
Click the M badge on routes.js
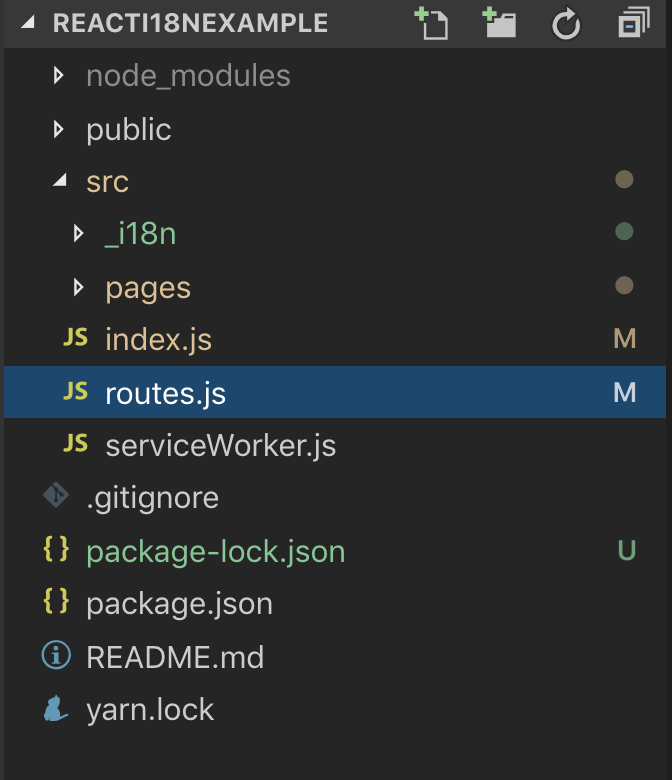(625, 392)
